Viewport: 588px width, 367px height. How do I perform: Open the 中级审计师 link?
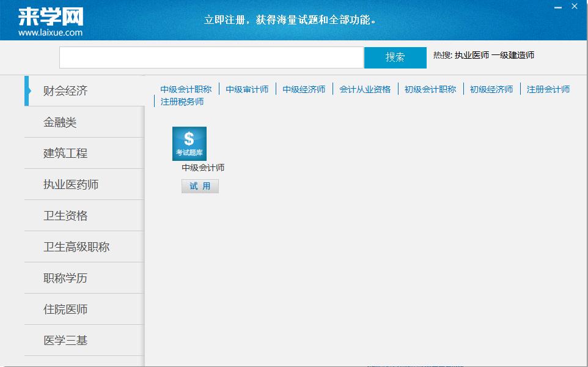tap(247, 89)
